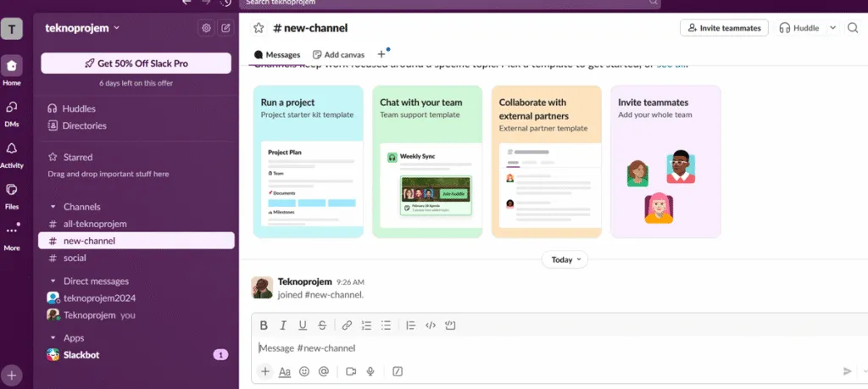Open slash shortcuts menu
The width and height of the screenshot is (868, 389).
click(397, 371)
